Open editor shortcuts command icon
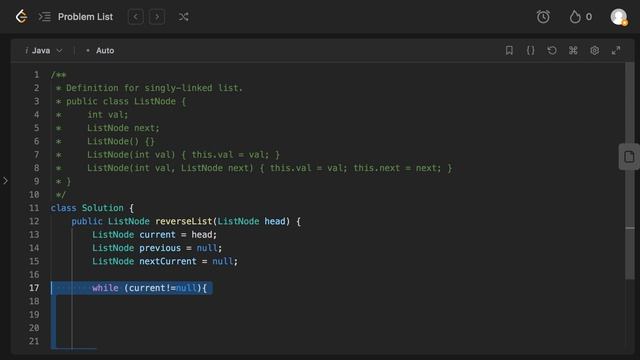The image size is (640, 360). point(573,51)
